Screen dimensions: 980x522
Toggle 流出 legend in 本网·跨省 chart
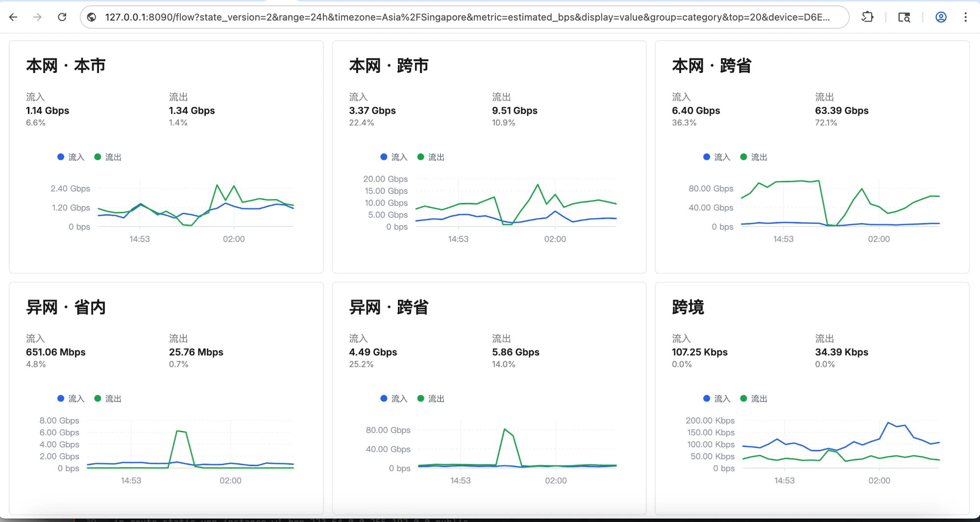tap(754, 157)
